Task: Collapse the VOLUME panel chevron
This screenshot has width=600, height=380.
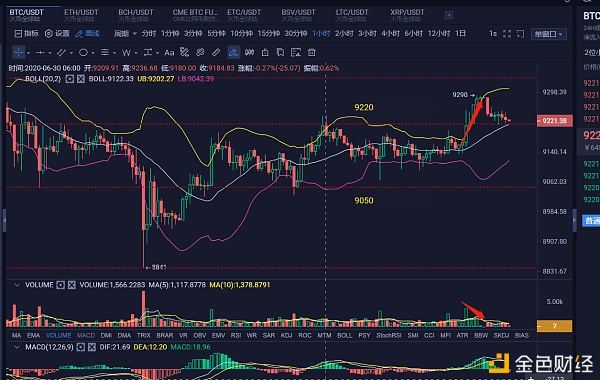Action: 16,285
